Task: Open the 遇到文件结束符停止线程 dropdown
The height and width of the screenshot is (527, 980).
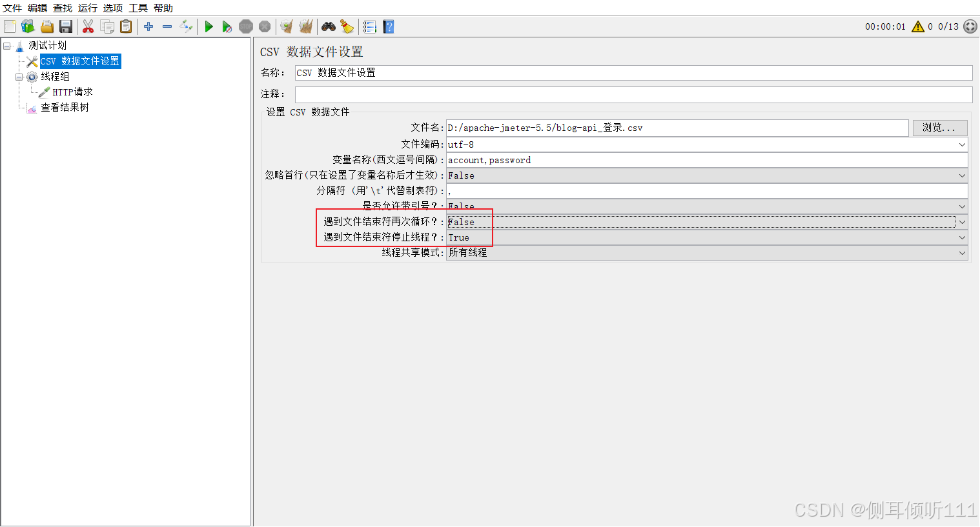Action: tap(707, 237)
